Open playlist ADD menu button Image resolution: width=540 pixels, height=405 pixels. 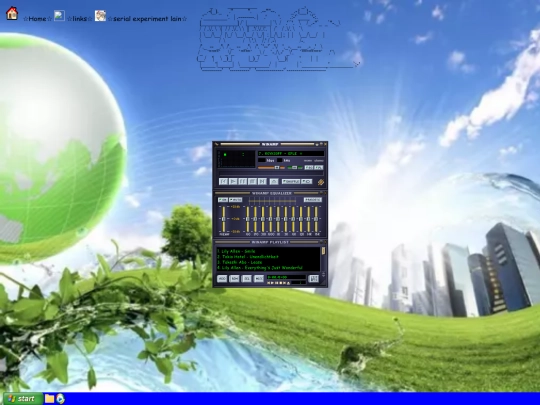tap(222, 279)
